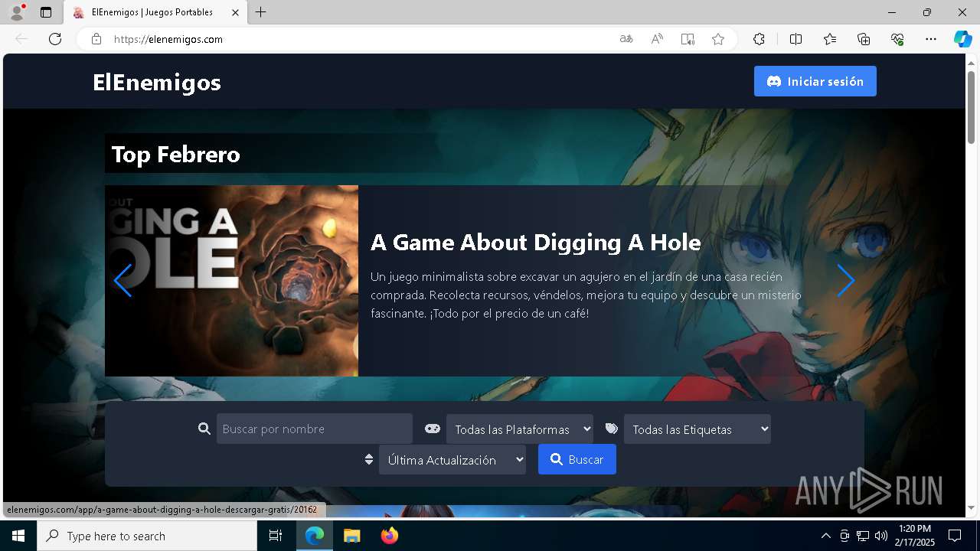Open File Explorer from taskbar
The width and height of the screenshot is (980, 551).
tap(351, 536)
